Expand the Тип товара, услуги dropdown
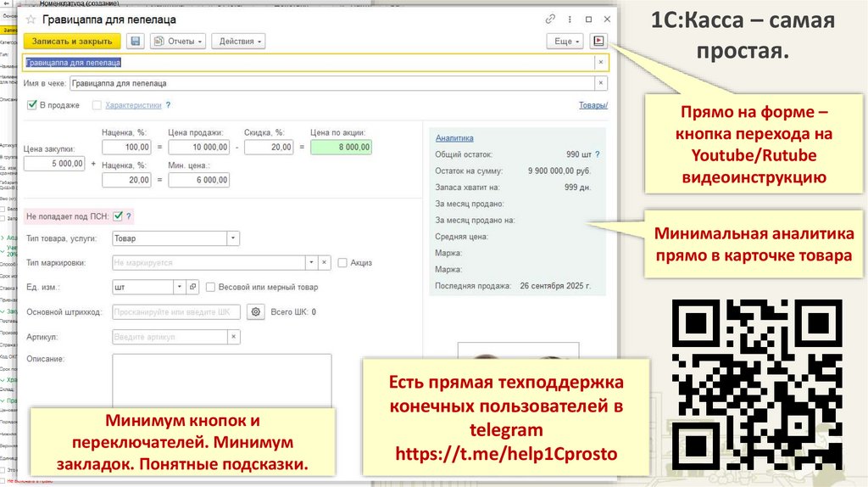Viewport: 868px width, 487px height. pyautogui.click(x=233, y=238)
